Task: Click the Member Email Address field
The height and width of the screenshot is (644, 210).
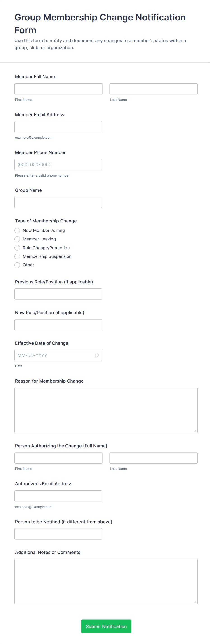Action: click(x=58, y=127)
